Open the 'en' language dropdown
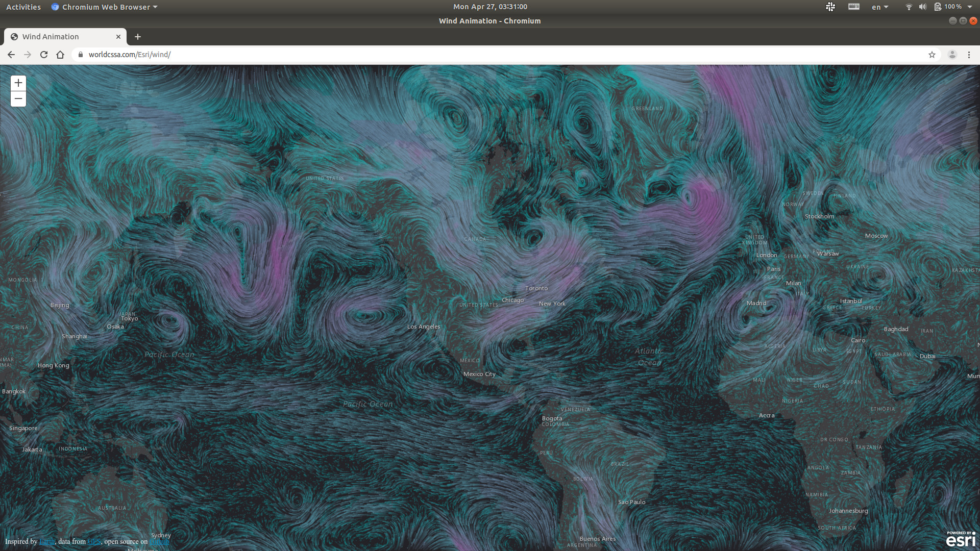This screenshot has height=551, width=980. [x=880, y=7]
